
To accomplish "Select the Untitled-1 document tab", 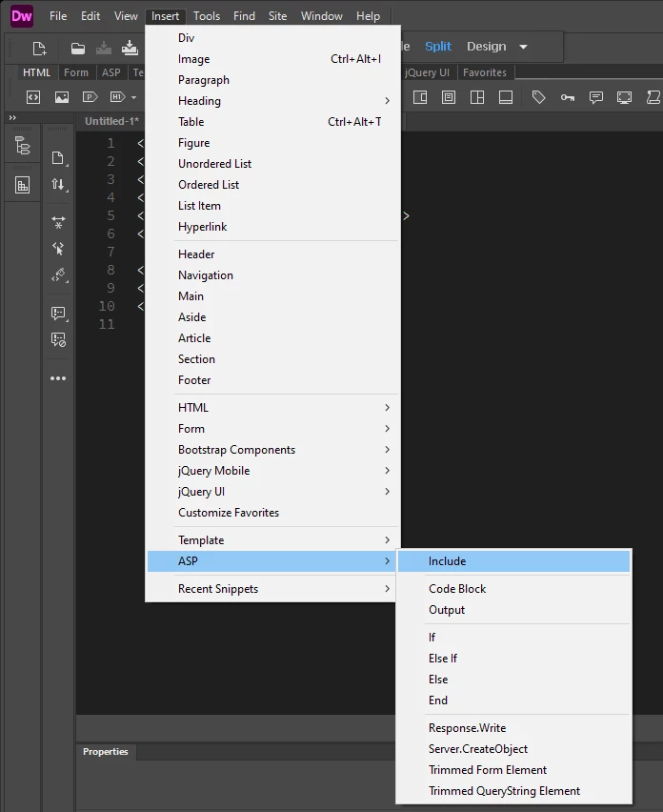I will [111, 121].
